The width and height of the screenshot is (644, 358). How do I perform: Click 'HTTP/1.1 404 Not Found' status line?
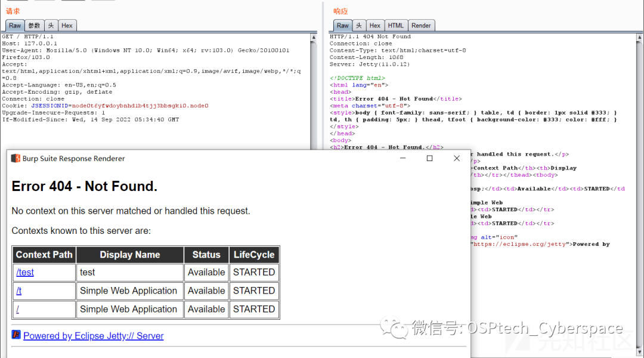tap(370, 36)
